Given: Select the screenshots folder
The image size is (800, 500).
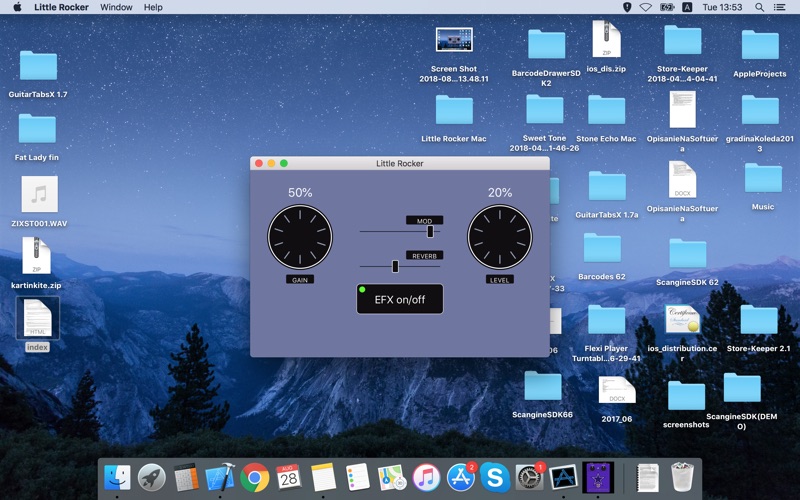Looking at the screenshot, I should pos(687,395).
